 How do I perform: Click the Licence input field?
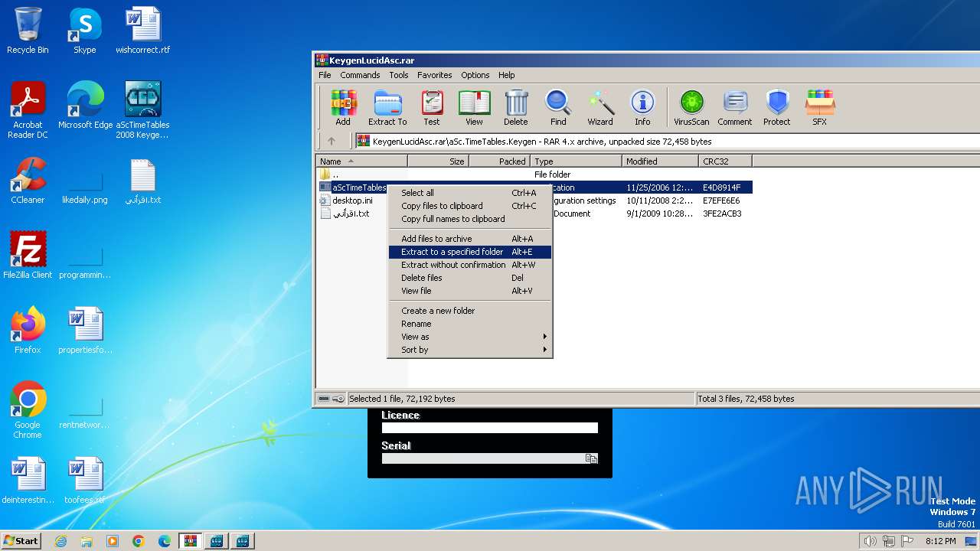pyautogui.click(x=489, y=428)
